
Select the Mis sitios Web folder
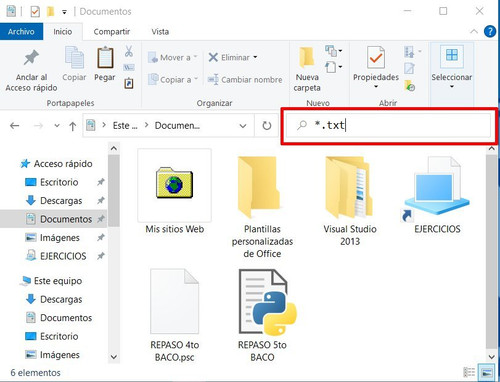175,192
